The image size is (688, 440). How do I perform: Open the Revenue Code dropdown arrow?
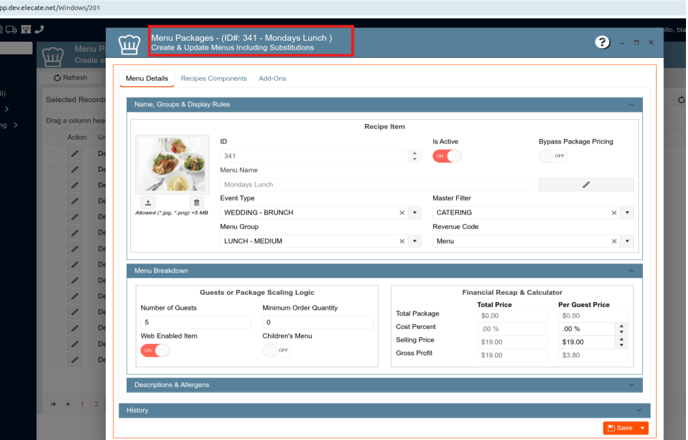coord(627,241)
